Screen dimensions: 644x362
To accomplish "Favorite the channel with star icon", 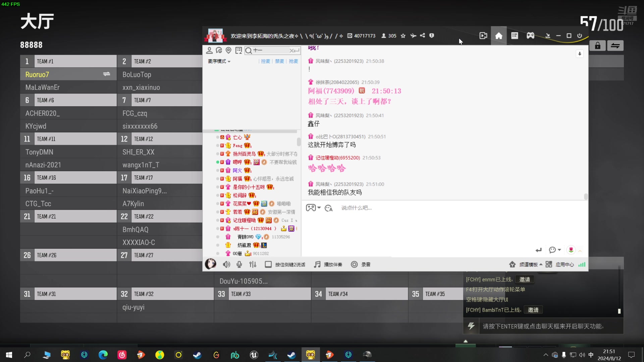I will [403, 36].
